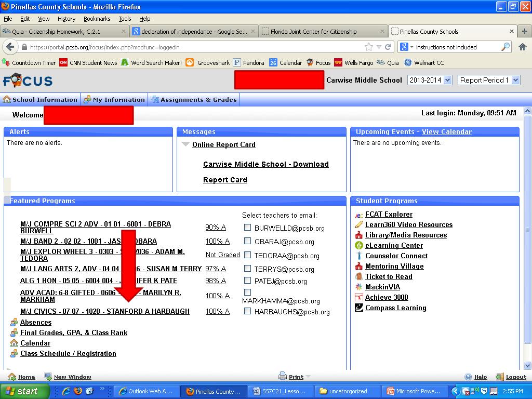
Task: Open the uncatorgorized folder in the taskbar
Action: (347, 391)
